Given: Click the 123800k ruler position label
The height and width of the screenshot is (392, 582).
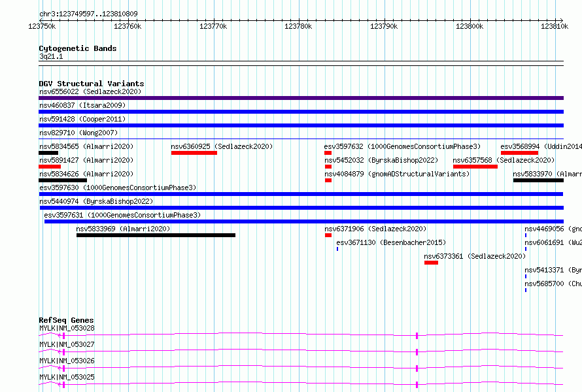Looking at the screenshot, I should [x=470, y=26].
